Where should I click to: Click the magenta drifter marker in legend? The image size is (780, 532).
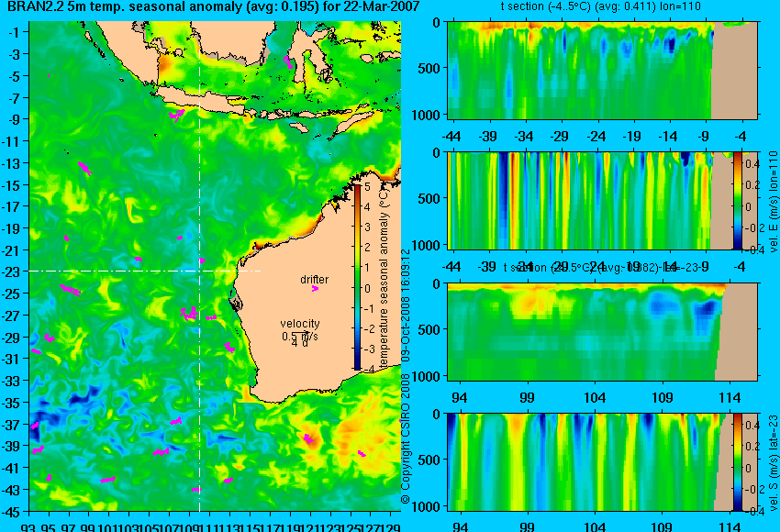pos(315,288)
